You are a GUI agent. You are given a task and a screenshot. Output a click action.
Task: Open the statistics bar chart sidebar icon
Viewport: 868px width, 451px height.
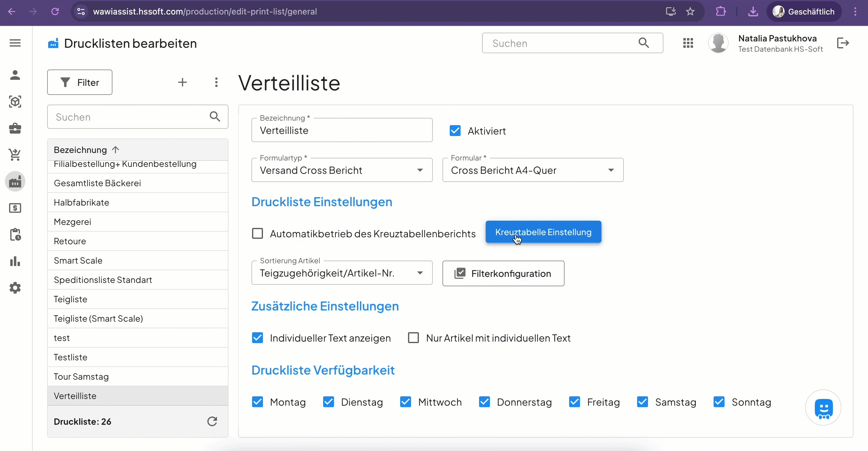[15, 261]
